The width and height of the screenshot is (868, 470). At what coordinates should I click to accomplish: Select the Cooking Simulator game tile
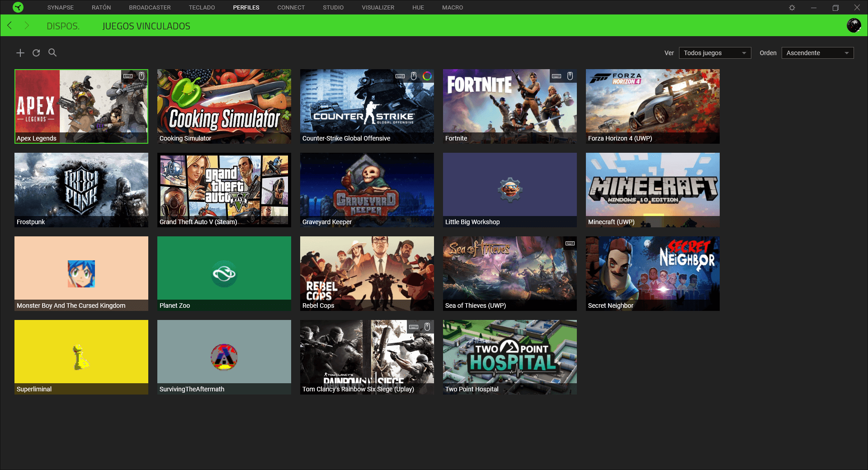tap(224, 106)
